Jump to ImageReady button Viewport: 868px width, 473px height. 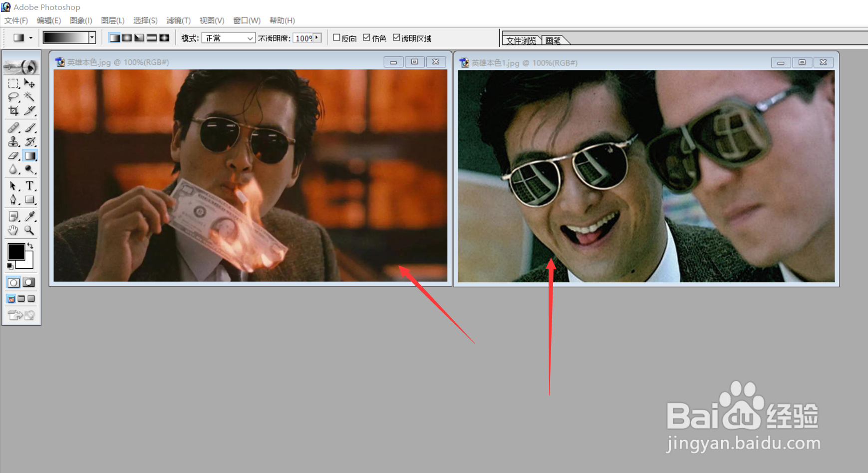[21, 315]
